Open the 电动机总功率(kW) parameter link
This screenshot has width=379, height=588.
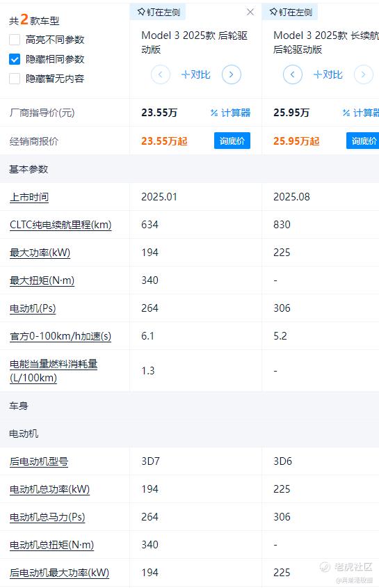coord(49,489)
